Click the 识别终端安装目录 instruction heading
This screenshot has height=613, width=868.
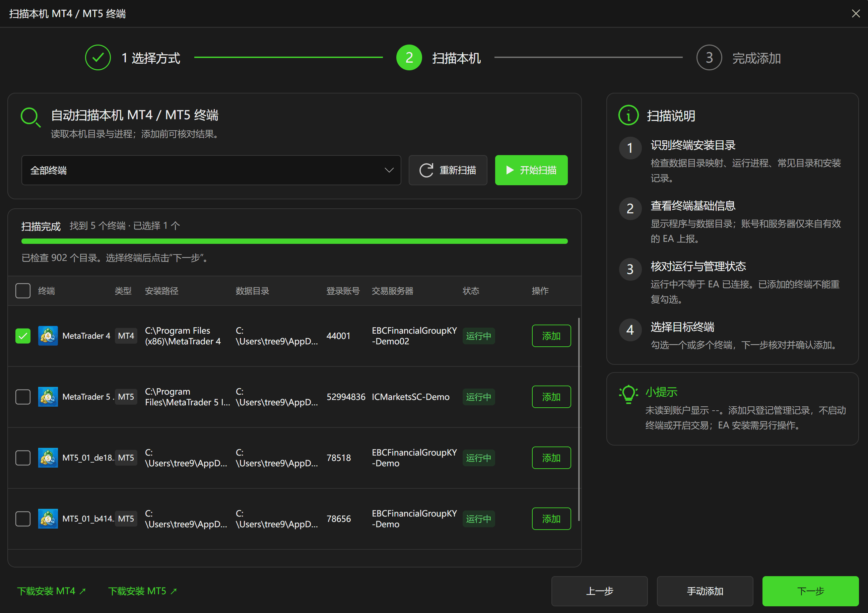(x=693, y=145)
